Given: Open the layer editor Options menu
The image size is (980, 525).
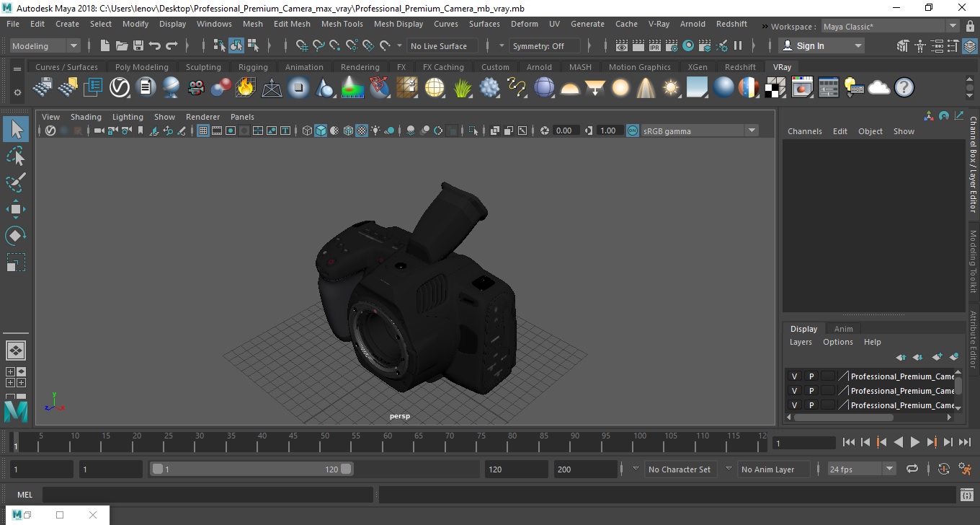Looking at the screenshot, I should (x=838, y=342).
